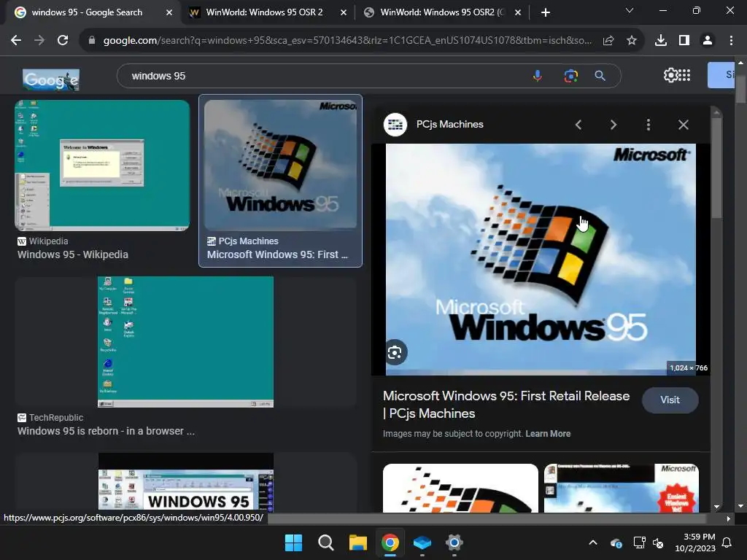Show previous image in preview panel

point(578,125)
